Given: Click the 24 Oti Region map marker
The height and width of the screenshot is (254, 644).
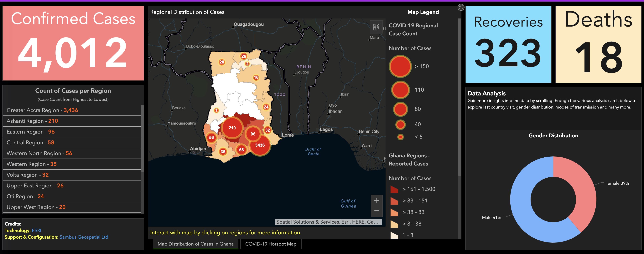Looking at the screenshot, I should click(266, 107).
